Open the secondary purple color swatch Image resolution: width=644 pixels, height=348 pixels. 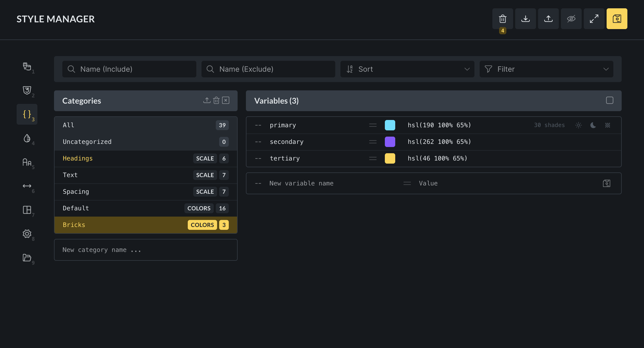click(x=390, y=142)
